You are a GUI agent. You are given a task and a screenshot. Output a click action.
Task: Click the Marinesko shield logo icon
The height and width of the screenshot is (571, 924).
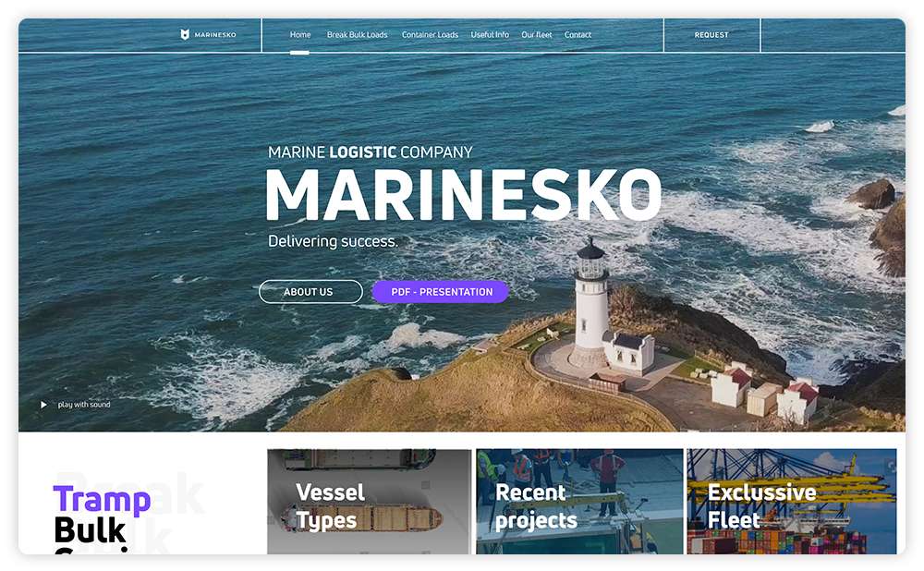point(185,35)
